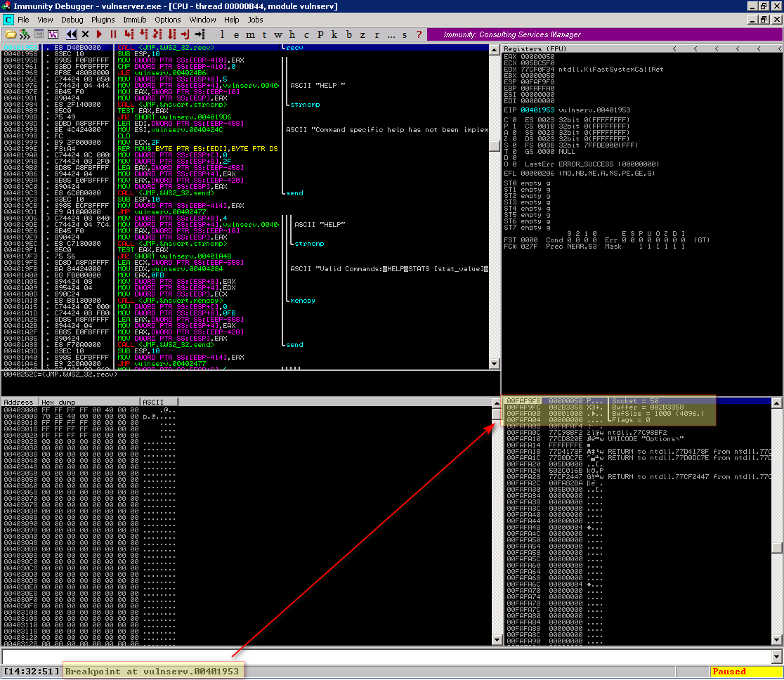Select the 'CALL <JMP.&WS2_32.recv>' first disassembly line
Screen dimensions: 784x680
coord(245,48)
